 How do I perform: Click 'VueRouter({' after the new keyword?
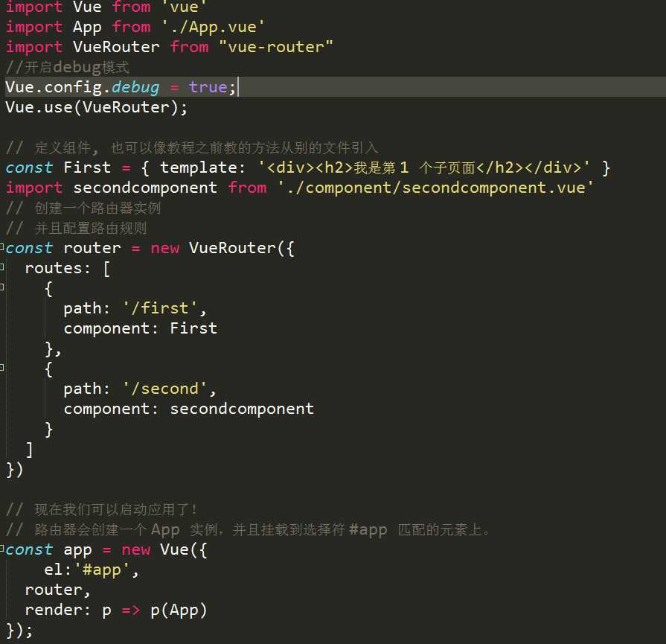pyautogui.click(x=242, y=248)
